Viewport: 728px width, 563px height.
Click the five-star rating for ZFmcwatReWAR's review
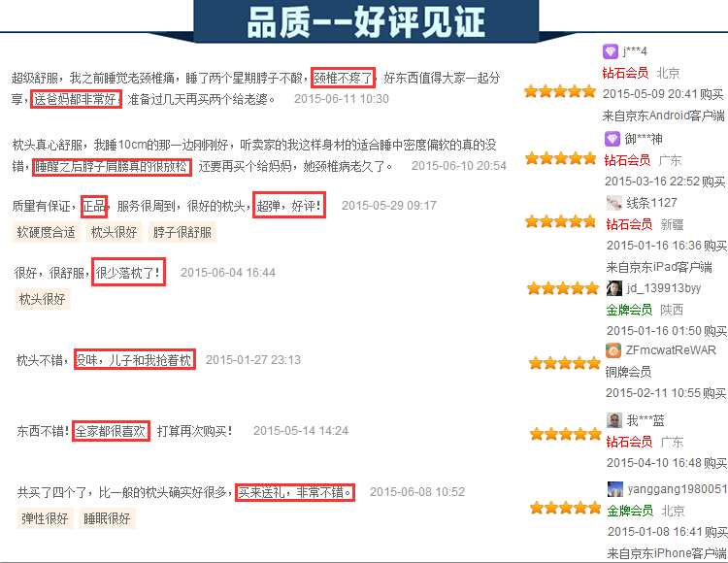[x=565, y=363]
